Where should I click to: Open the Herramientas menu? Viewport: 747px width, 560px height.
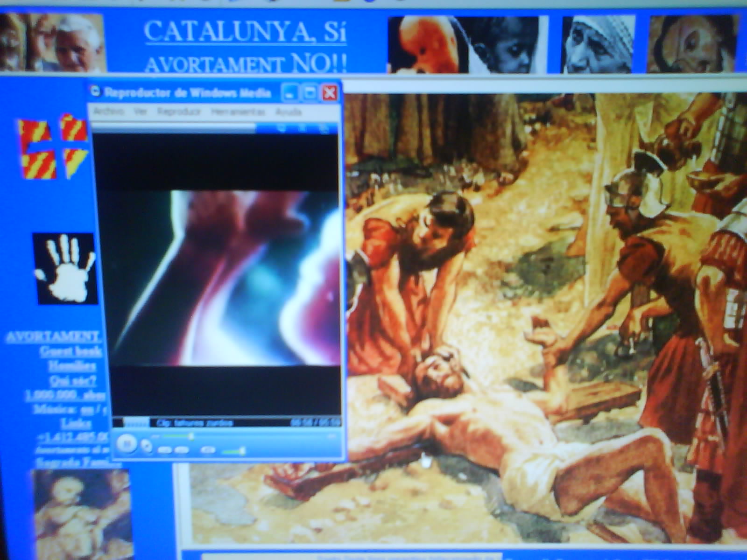[x=238, y=112]
